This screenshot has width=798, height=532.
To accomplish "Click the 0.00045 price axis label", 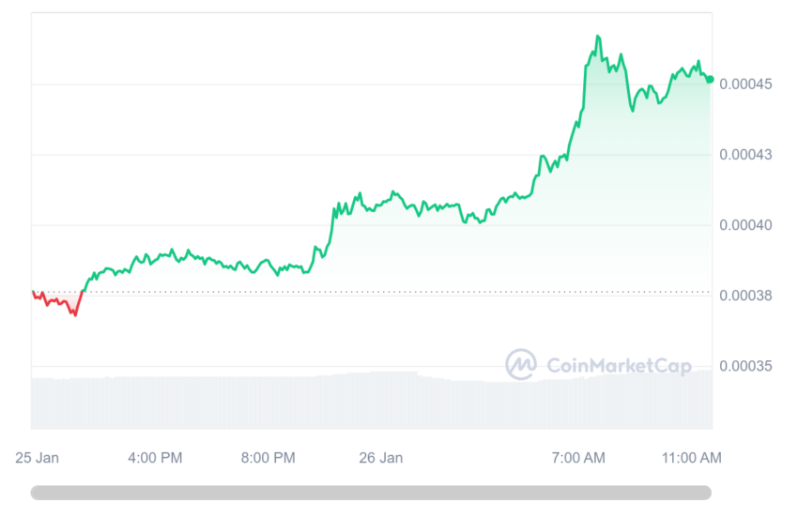I will pyautogui.click(x=745, y=84).
